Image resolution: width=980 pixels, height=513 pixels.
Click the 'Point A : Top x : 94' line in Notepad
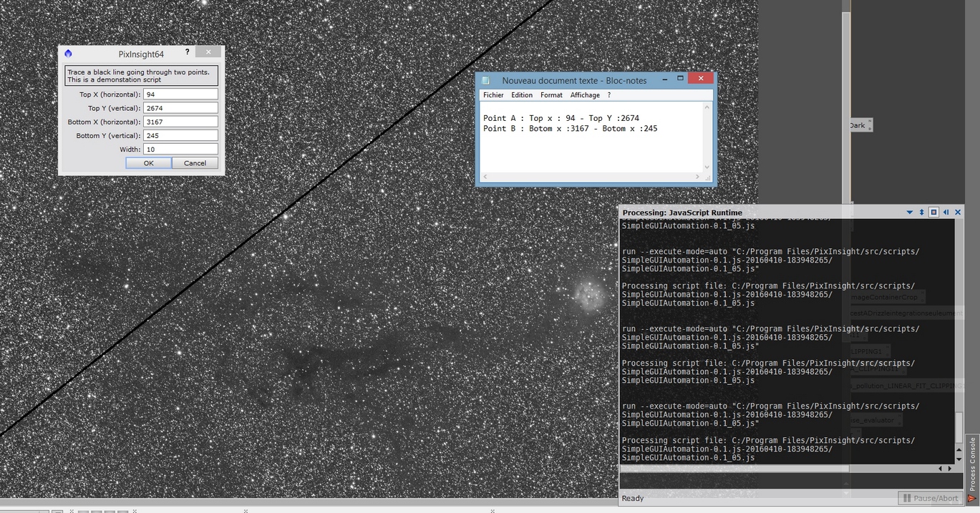pyautogui.click(x=561, y=118)
